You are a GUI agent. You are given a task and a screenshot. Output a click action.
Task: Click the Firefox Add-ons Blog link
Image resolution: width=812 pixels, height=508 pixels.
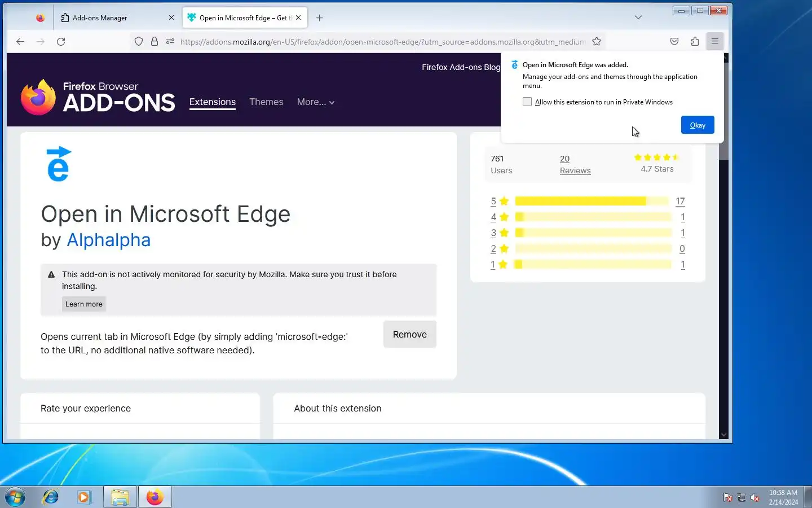tap(461, 67)
